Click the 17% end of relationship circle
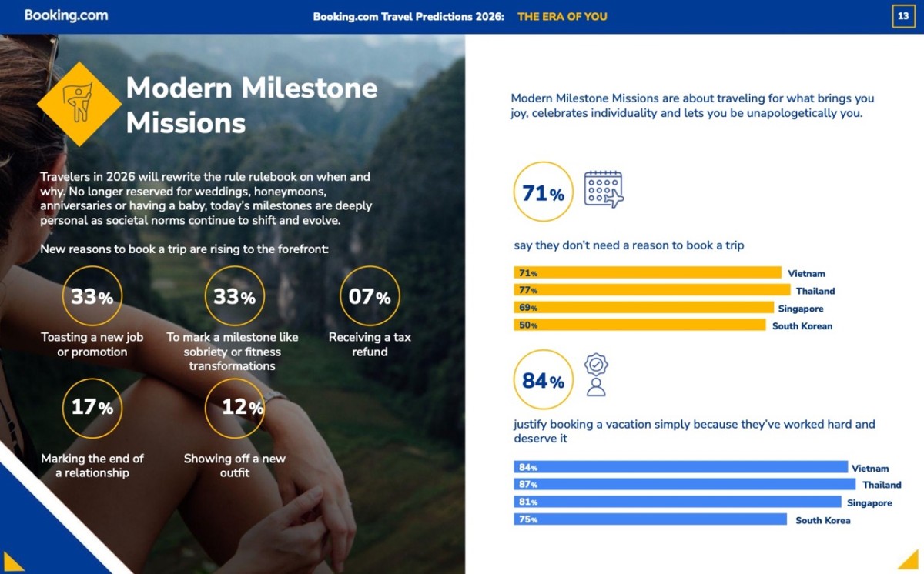924x574 pixels. (92, 408)
